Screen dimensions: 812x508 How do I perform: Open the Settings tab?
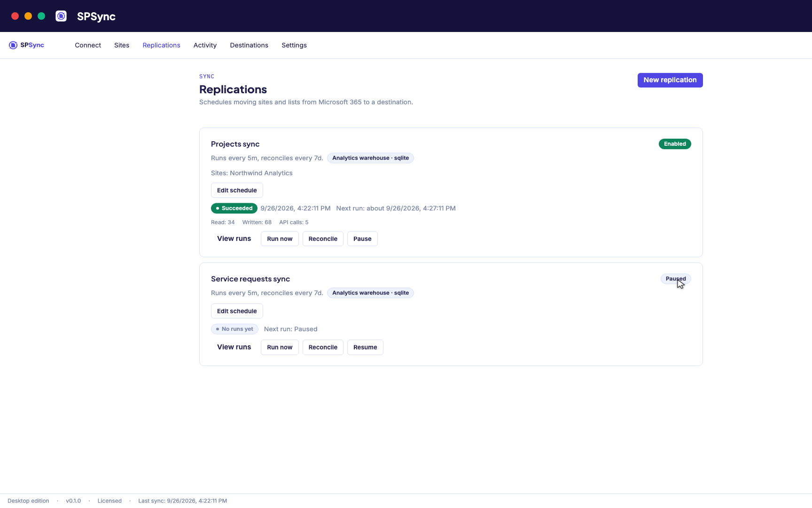pos(294,45)
